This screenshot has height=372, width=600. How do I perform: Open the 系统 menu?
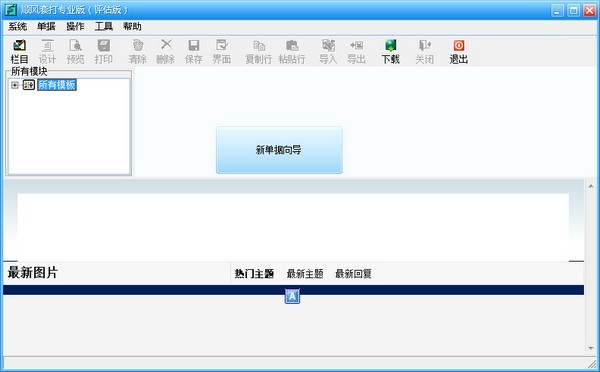point(18,26)
